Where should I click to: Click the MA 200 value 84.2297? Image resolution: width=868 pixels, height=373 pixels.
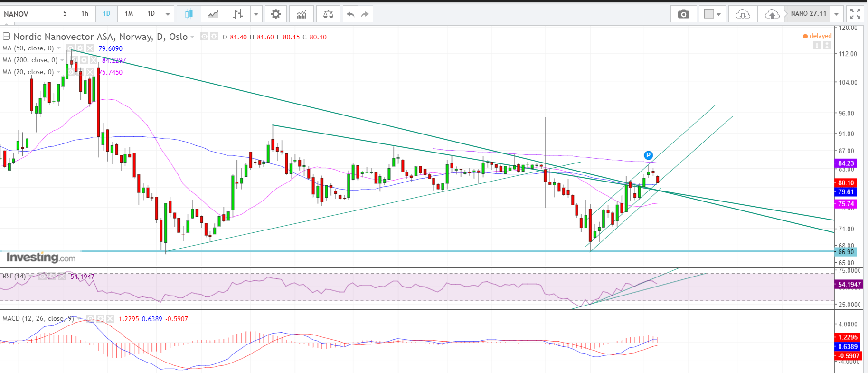[114, 60]
